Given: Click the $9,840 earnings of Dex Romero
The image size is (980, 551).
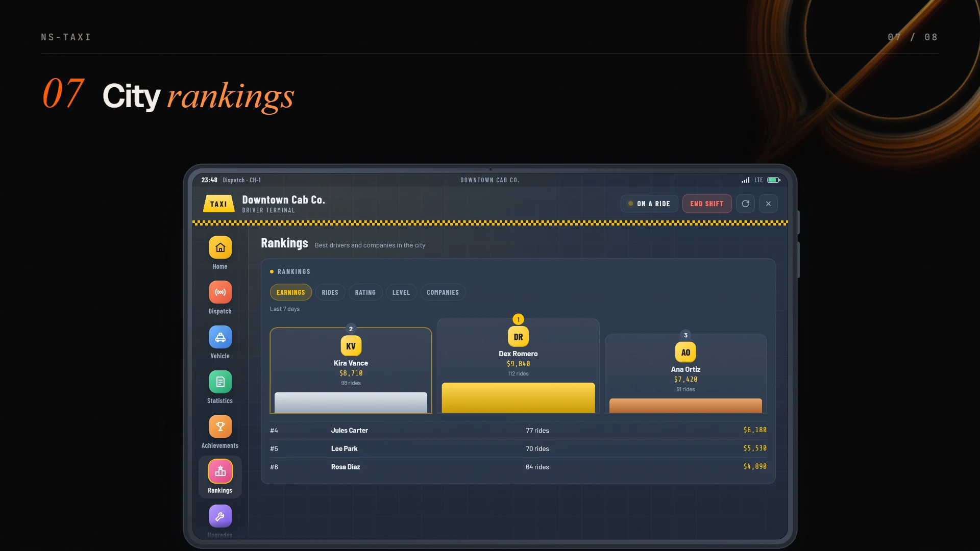Looking at the screenshot, I should 518,364.
